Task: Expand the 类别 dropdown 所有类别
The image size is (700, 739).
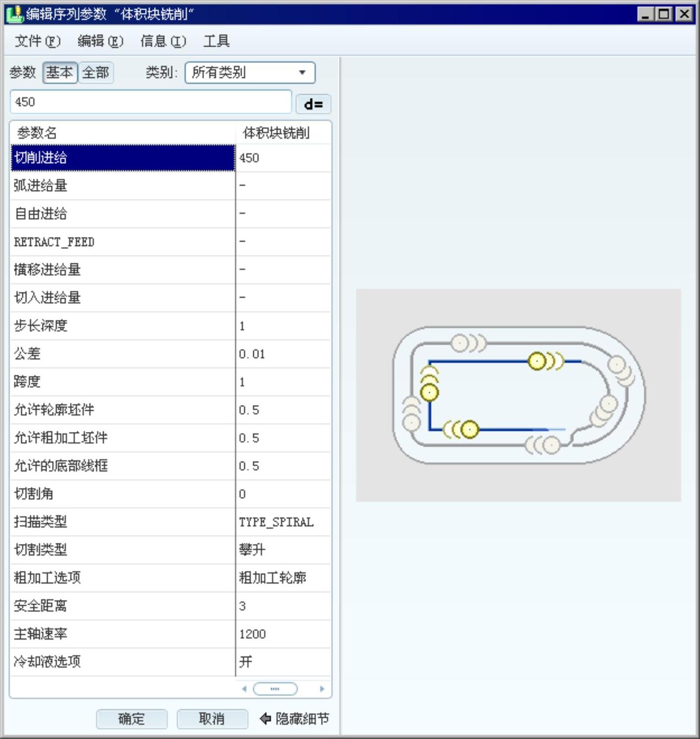Action: tap(250, 72)
